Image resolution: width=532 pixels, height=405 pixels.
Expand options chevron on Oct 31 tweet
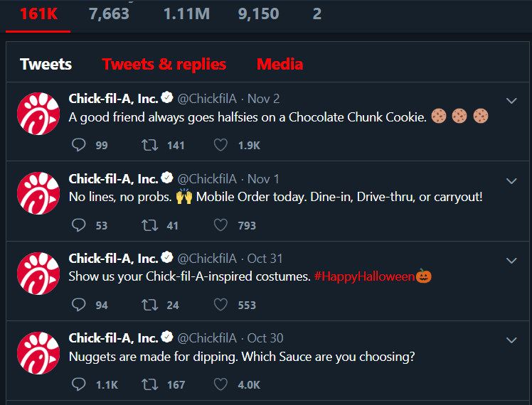tap(511, 260)
